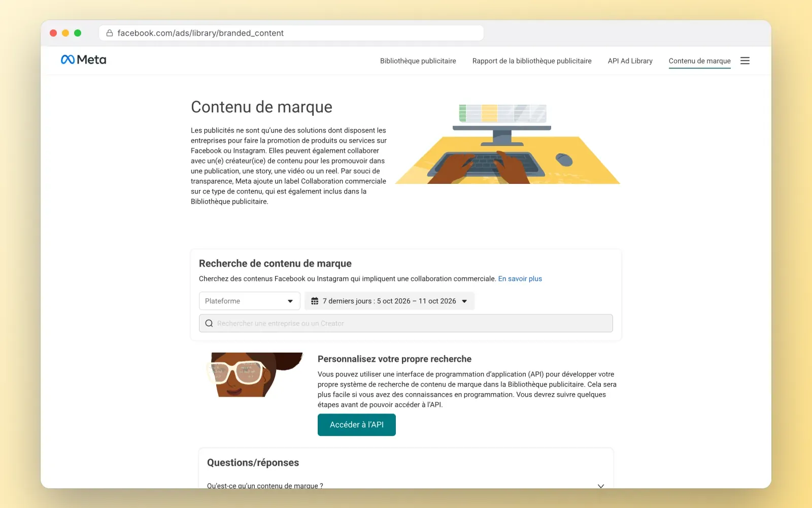Open Rapport de la bibliothèque publicitaire
Image resolution: width=812 pixels, height=508 pixels.
click(x=532, y=61)
